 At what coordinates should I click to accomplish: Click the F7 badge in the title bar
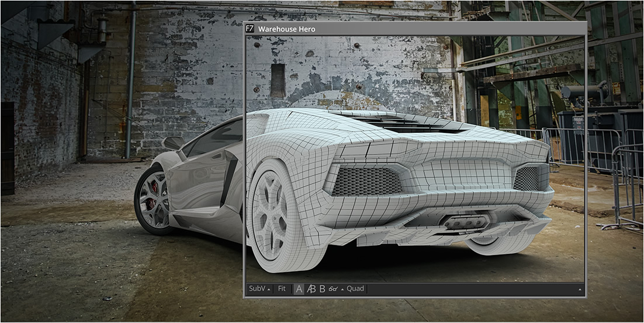pyautogui.click(x=250, y=29)
